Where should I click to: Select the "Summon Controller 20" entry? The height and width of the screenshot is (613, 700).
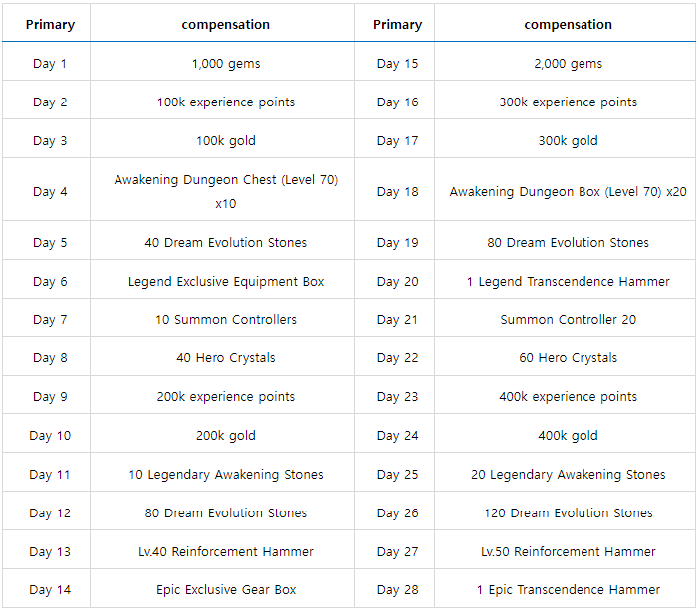click(568, 320)
